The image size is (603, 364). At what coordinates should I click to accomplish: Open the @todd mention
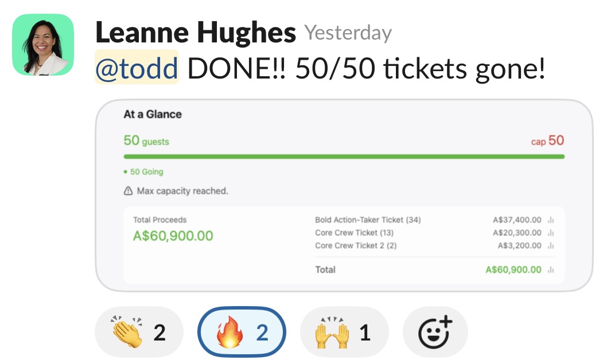pyautogui.click(x=137, y=70)
